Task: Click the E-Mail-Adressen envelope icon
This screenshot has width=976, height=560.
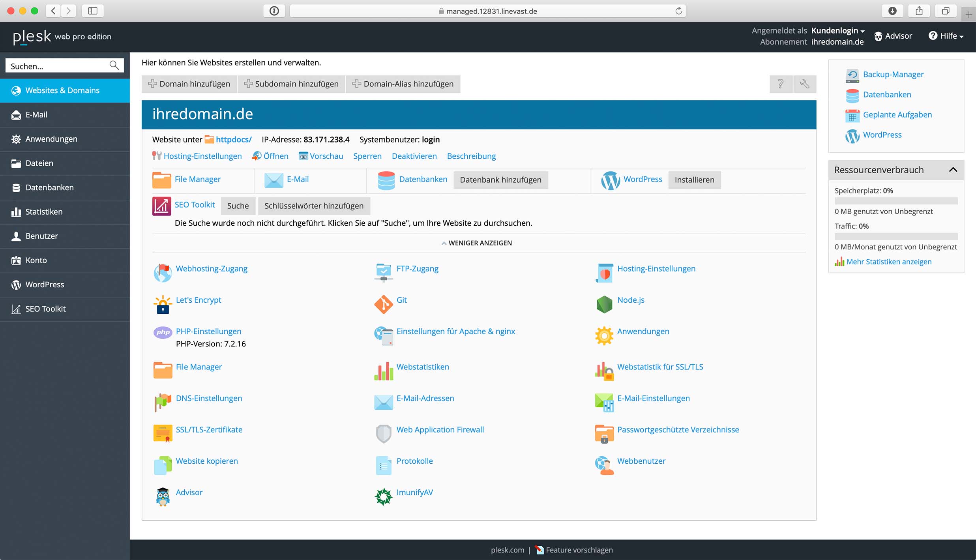Action: [x=384, y=403]
